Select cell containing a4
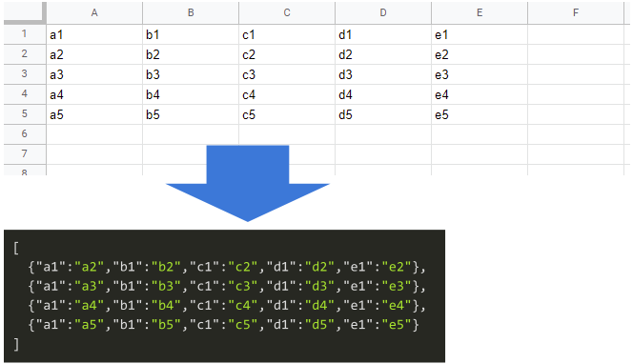633x364 pixels. (94, 94)
